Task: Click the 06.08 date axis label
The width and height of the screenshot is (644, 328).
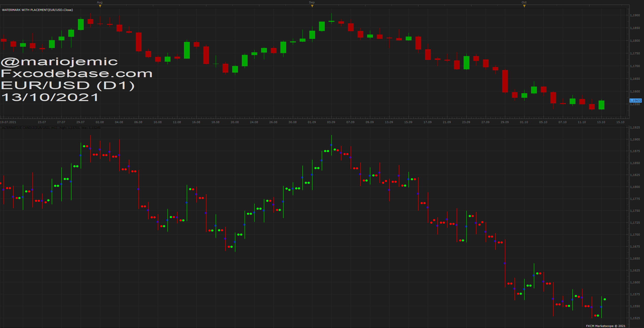Action: coord(138,122)
